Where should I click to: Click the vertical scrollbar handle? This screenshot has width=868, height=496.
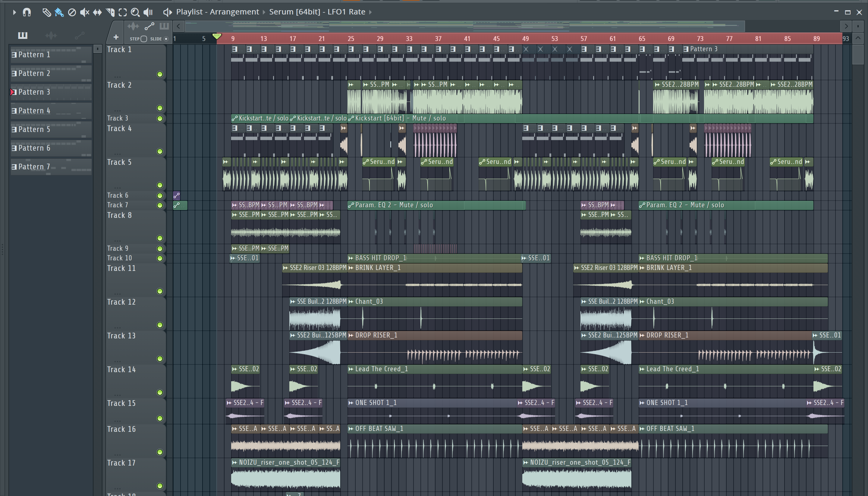point(858,54)
